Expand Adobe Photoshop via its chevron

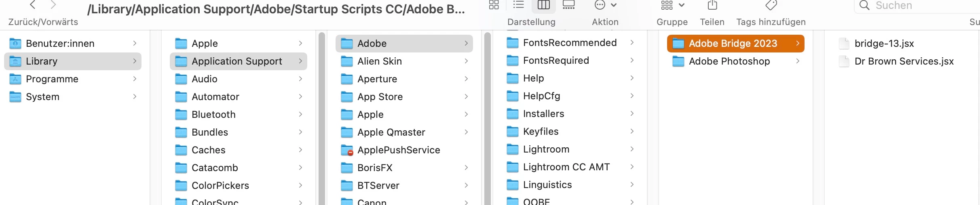pyautogui.click(x=798, y=61)
